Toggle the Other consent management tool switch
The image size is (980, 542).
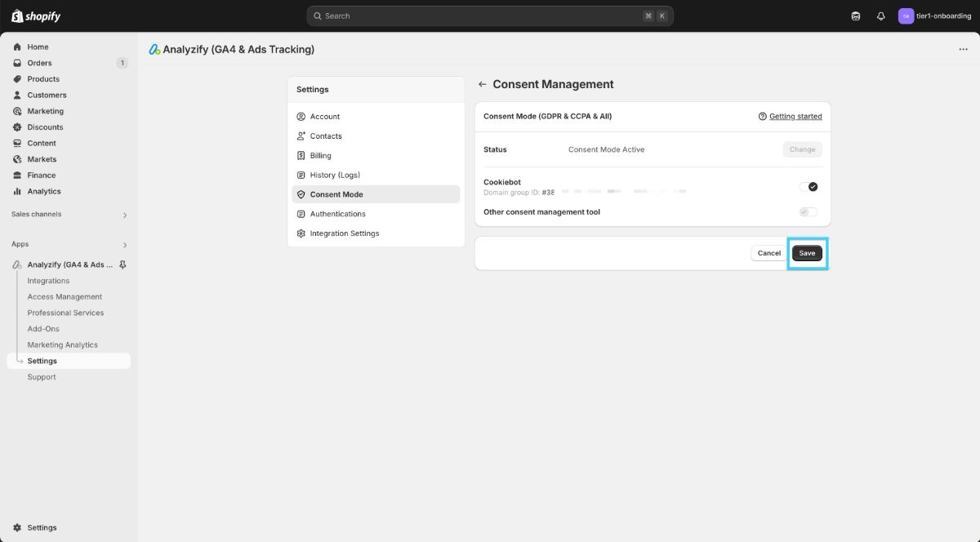pos(808,212)
